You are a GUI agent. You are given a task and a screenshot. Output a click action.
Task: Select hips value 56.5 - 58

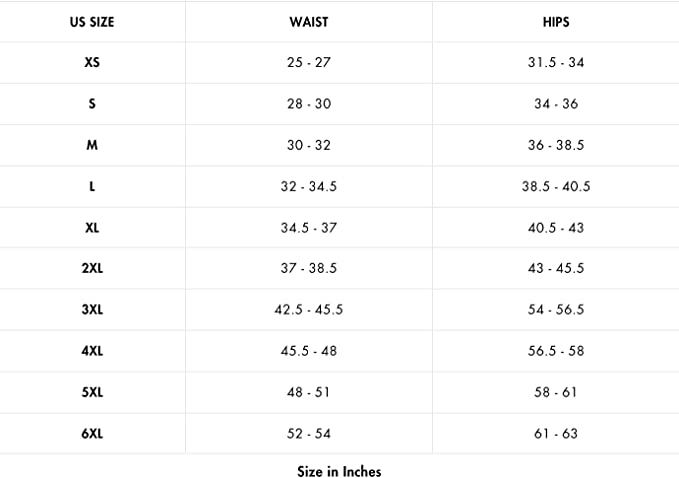[x=556, y=351]
